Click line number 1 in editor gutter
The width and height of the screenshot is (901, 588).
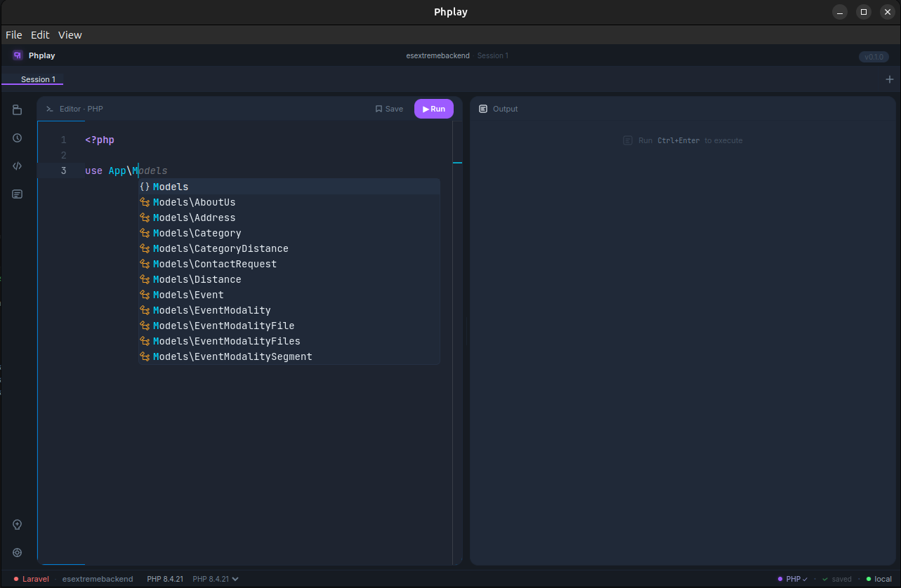click(x=63, y=140)
